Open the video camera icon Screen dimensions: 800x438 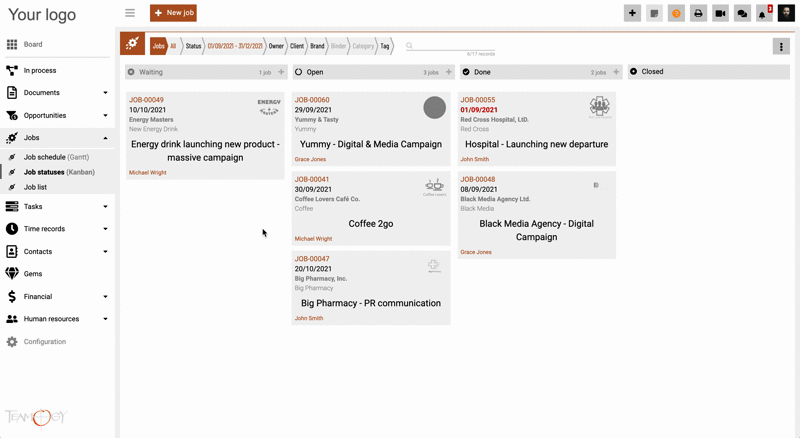click(x=720, y=13)
